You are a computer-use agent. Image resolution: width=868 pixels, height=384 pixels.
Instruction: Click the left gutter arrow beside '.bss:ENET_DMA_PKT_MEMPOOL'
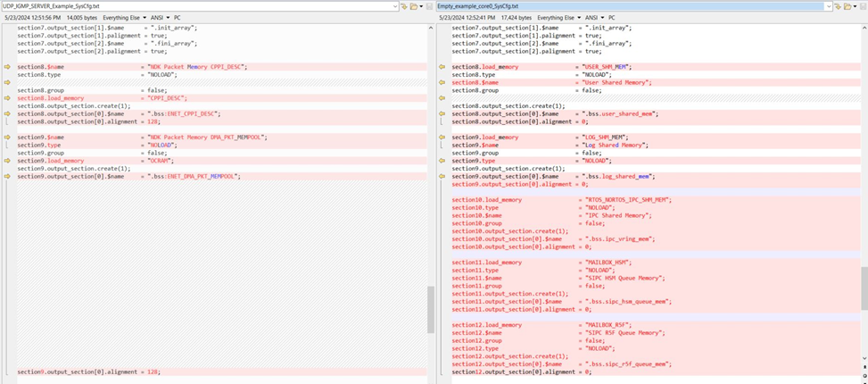[x=7, y=176]
